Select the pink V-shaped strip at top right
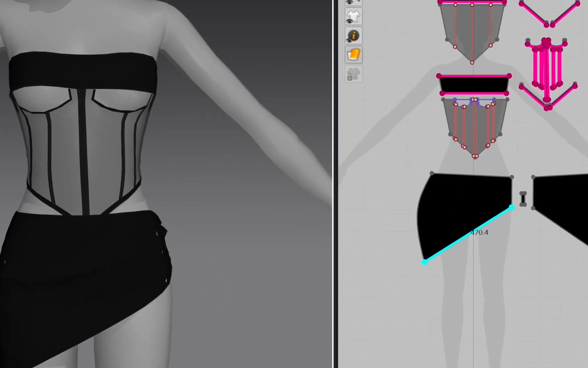The width and height of the screenshot is (588, 368). click(549, 14)
